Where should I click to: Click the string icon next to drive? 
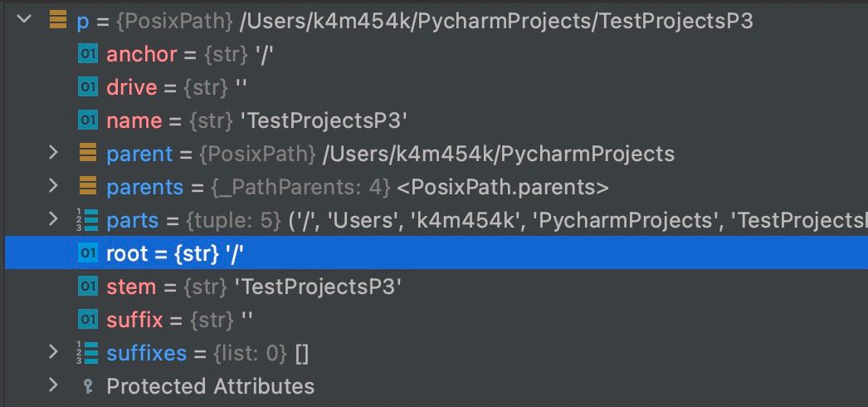87,87
